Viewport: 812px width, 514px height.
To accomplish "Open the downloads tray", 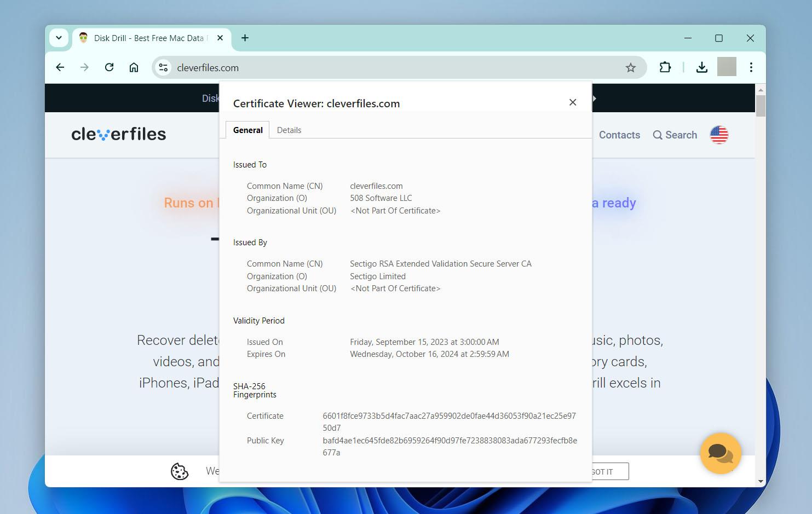I will [x=702, y=67].
